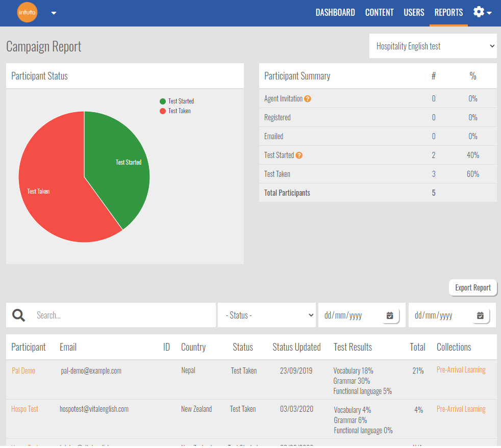Click the search magnifier icon
Viewport: 501px width, 448px height.
coord(19,315)
